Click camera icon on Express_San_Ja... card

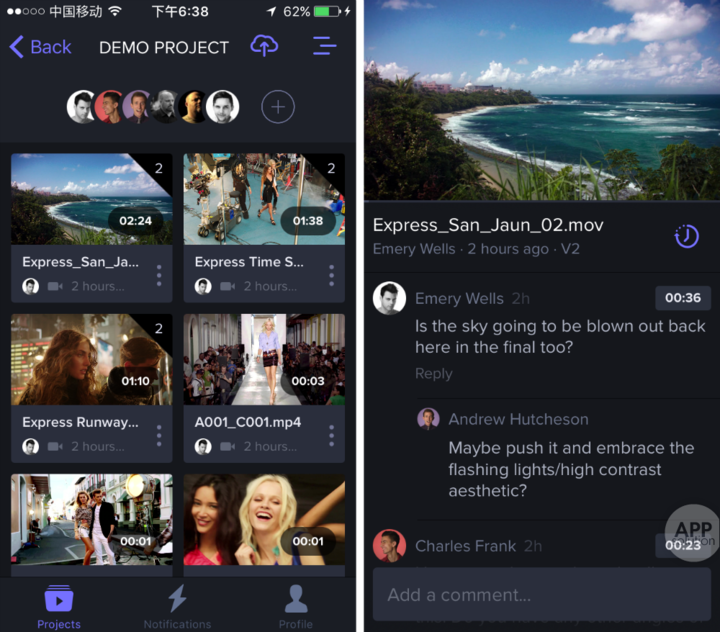tap(55, 287)
